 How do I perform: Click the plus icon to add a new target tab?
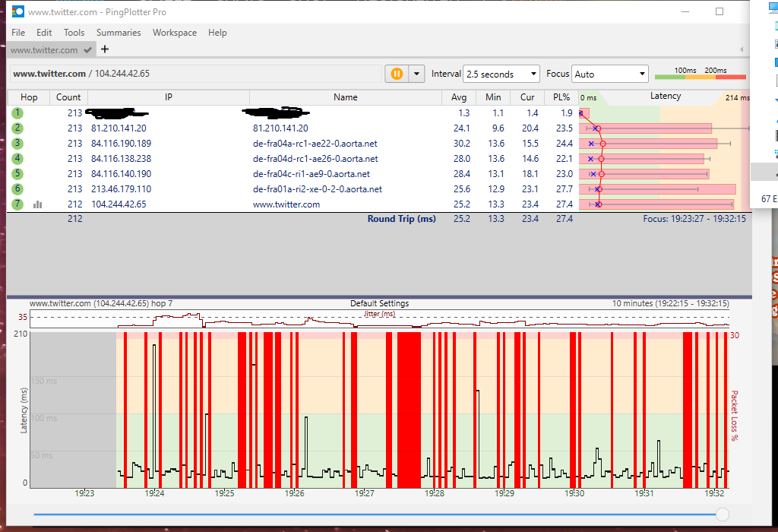[x=105, y=49]
